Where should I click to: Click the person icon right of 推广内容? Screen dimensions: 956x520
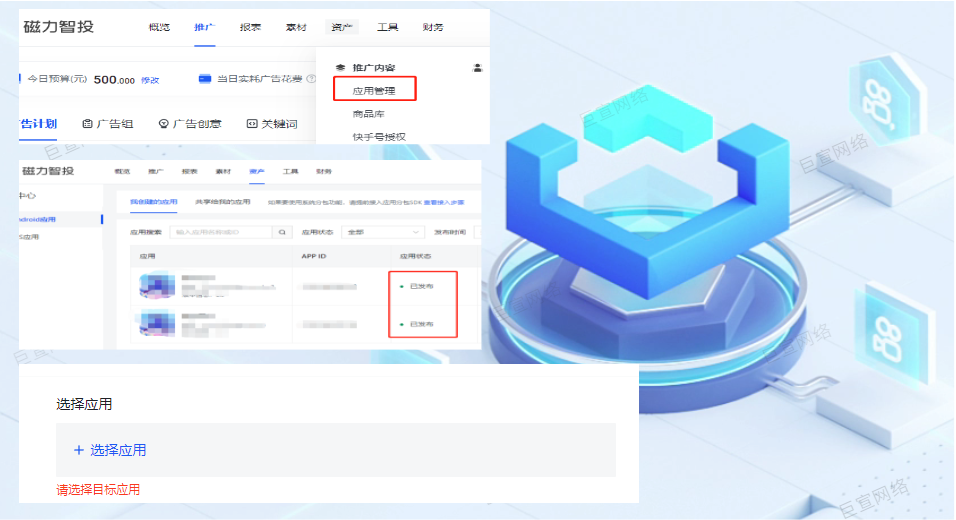click(x=477, y=68)
